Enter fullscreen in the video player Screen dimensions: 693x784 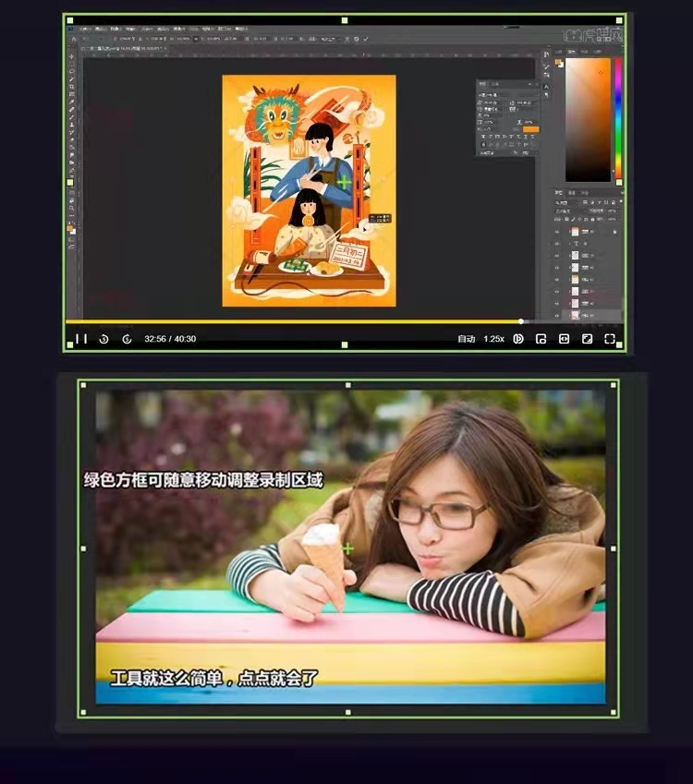[x=610, y=339]
